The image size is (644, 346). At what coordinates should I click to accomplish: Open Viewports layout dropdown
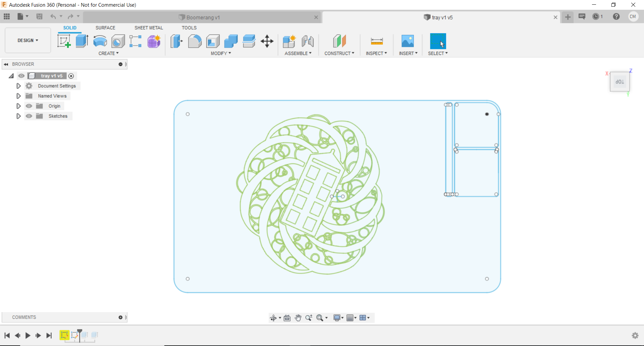(364, 318)
